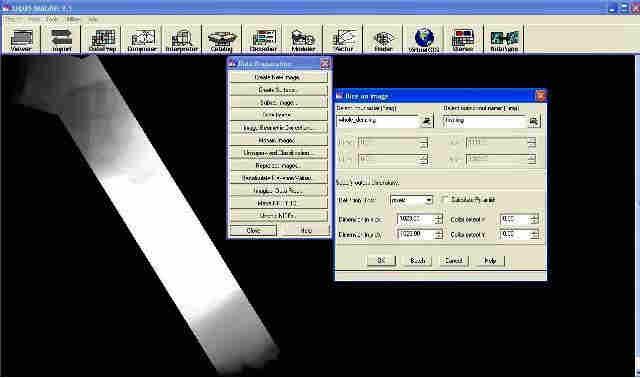The image size is (640, 378).
Task: Open the VirtualGIS globe icon
Action: (x=424, y=39)
